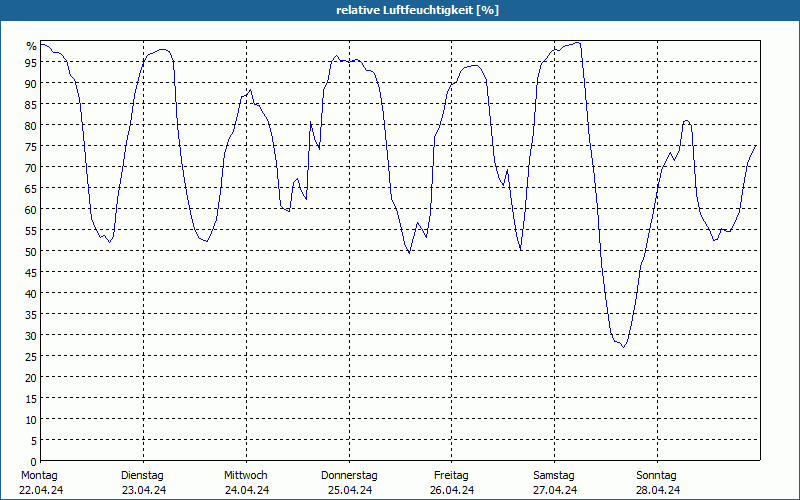Click the y-axis value '20'
Screen dimensions: 800x500
[31, 378]
